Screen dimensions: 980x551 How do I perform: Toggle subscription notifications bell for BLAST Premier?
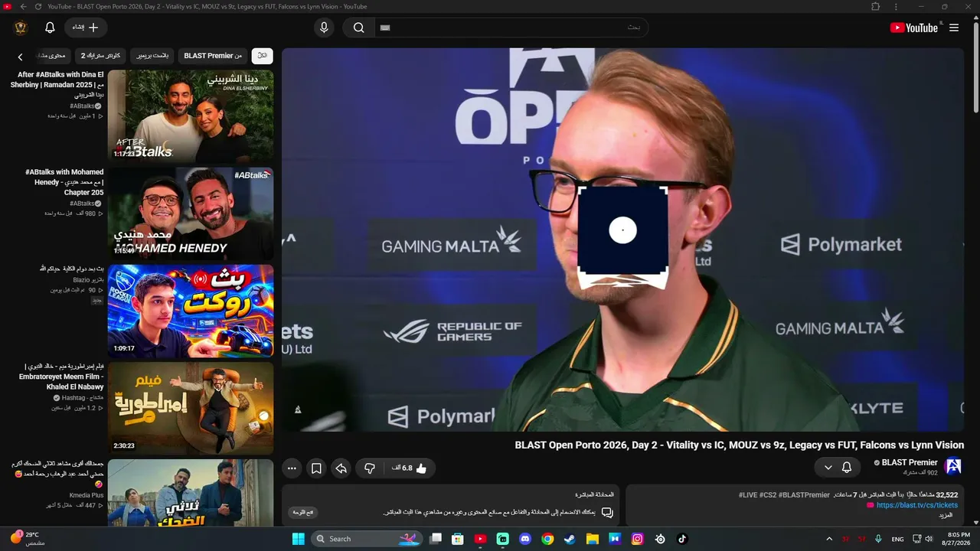847,467
